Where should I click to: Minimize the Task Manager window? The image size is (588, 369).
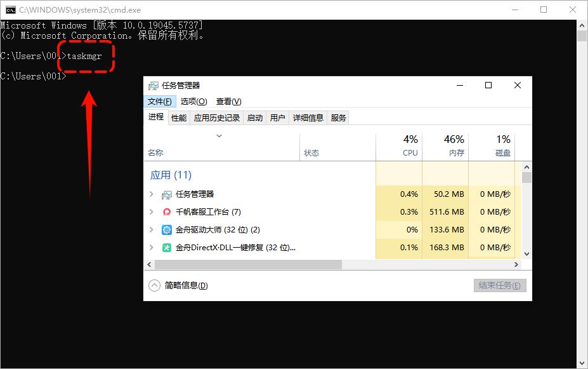pyautogui.click(x=460, y=85)
